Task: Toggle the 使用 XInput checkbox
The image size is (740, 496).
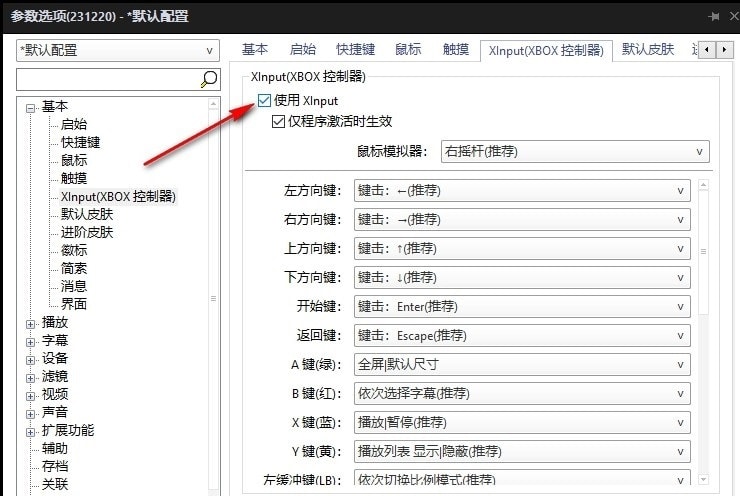Action: (264, 100)
